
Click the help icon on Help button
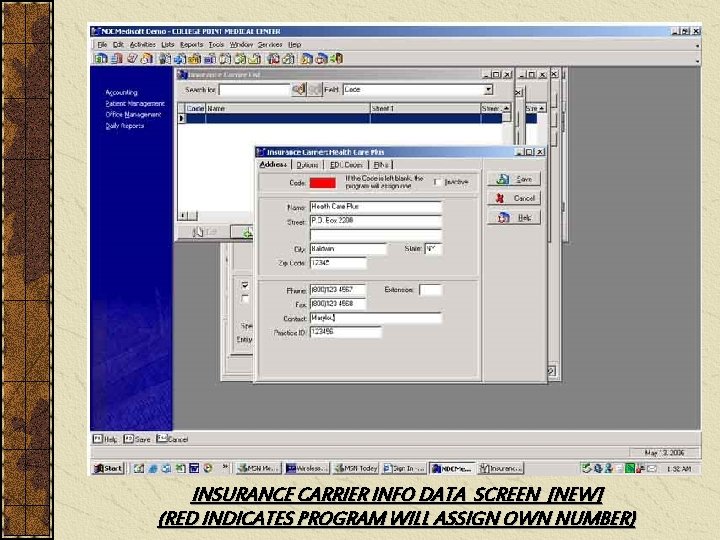coord(504,217)
